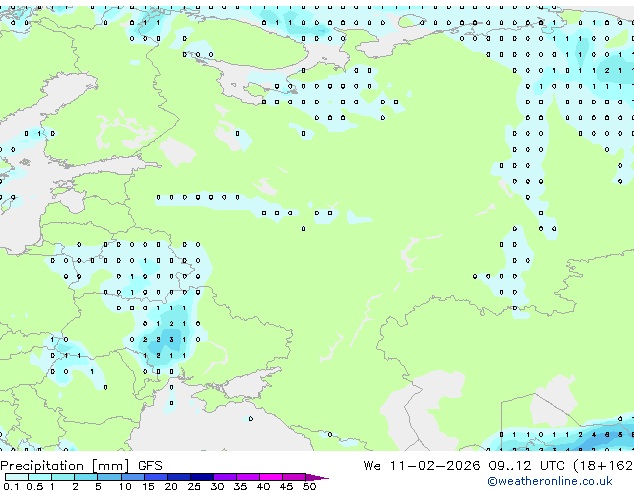Click the 'Precipitation [mm] GFS' title text

pyautogui.click(x=81, y=466)
